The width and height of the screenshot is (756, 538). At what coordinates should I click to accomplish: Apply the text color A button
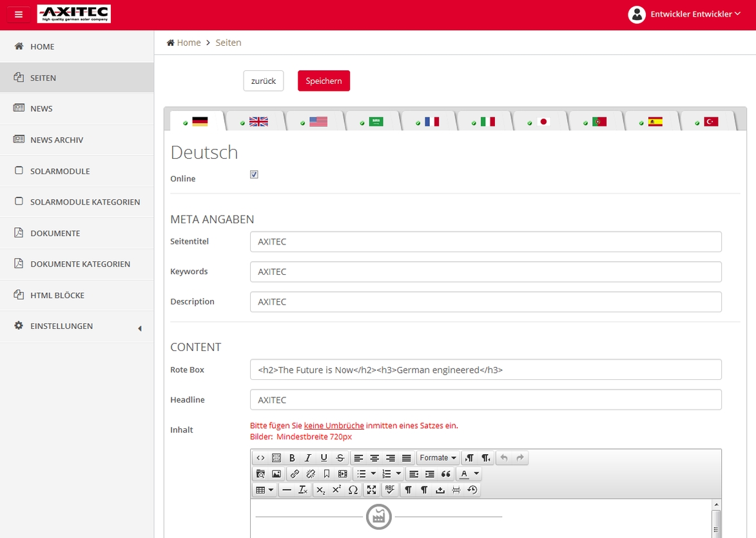464,474
